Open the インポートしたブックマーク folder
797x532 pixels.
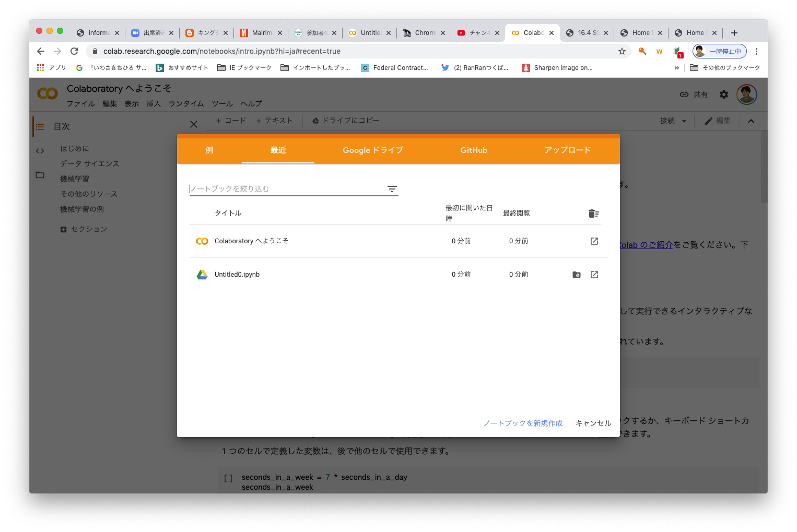(315, 68)
